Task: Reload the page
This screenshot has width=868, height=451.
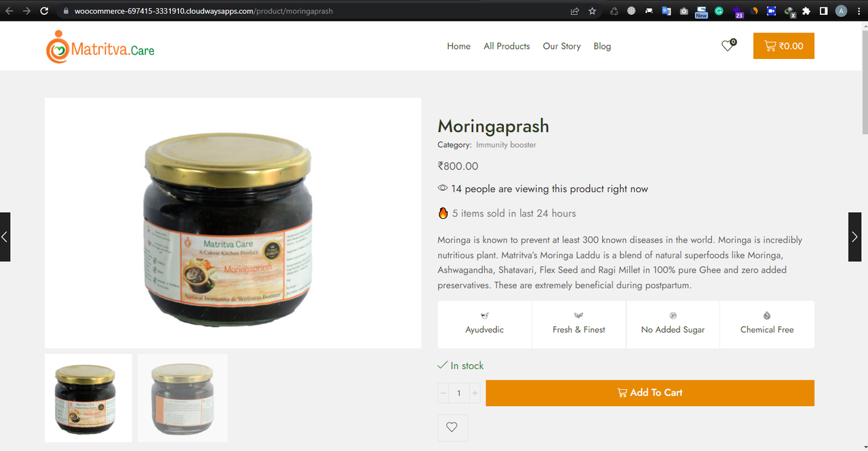Action: 44,11
